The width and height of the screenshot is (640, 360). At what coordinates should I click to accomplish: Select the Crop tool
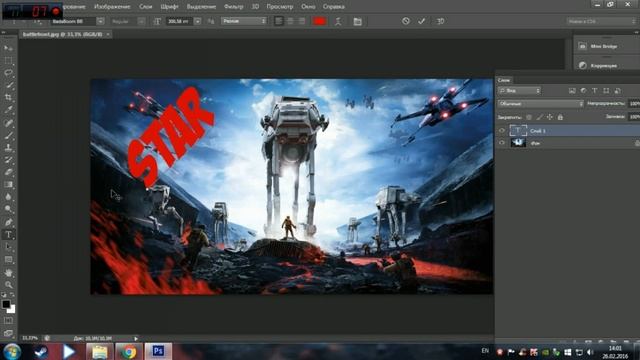tap(8, 98)
